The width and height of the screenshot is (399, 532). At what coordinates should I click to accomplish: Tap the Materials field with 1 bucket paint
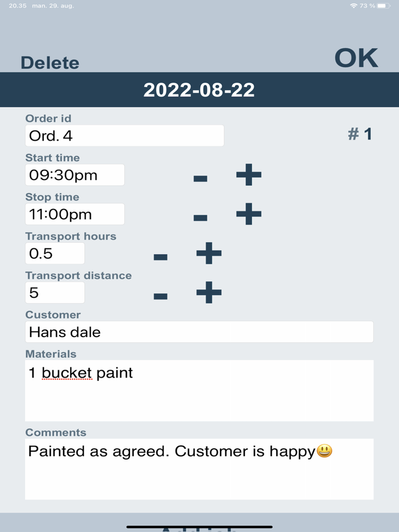coord(199,390)
